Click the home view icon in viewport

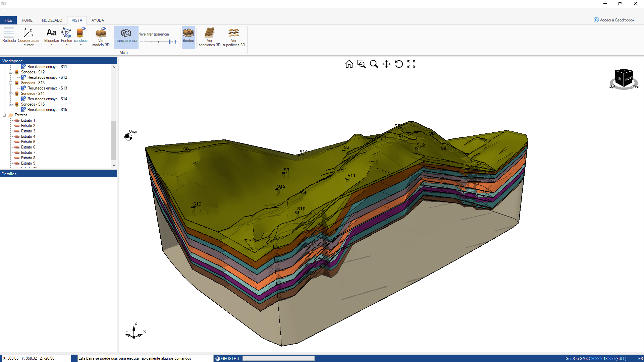(349, 64)
